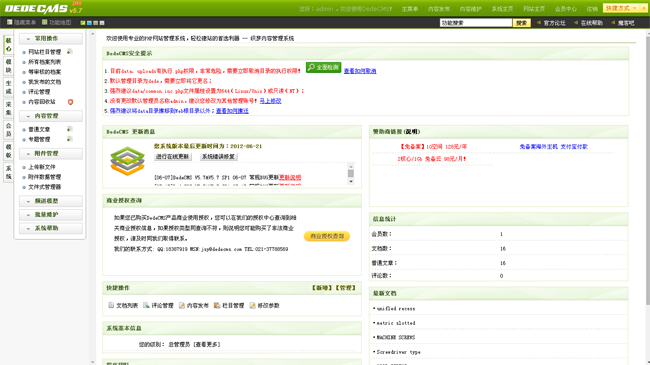Open the red 更新说明 link

[x=290, y=177]
